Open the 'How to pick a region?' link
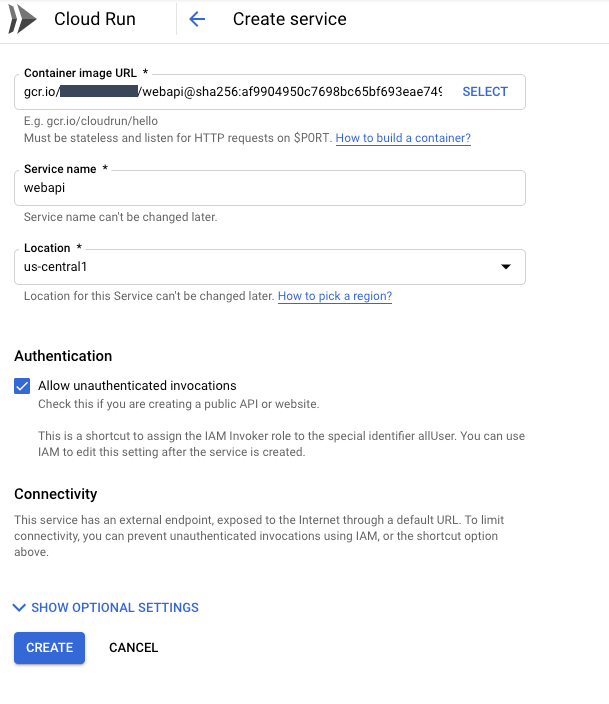 pos(334,297)
